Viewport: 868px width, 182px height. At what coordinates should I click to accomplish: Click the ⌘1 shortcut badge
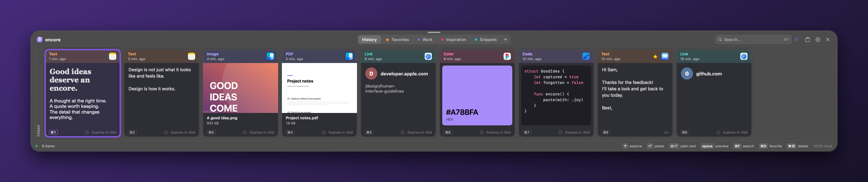coord(53,132)
